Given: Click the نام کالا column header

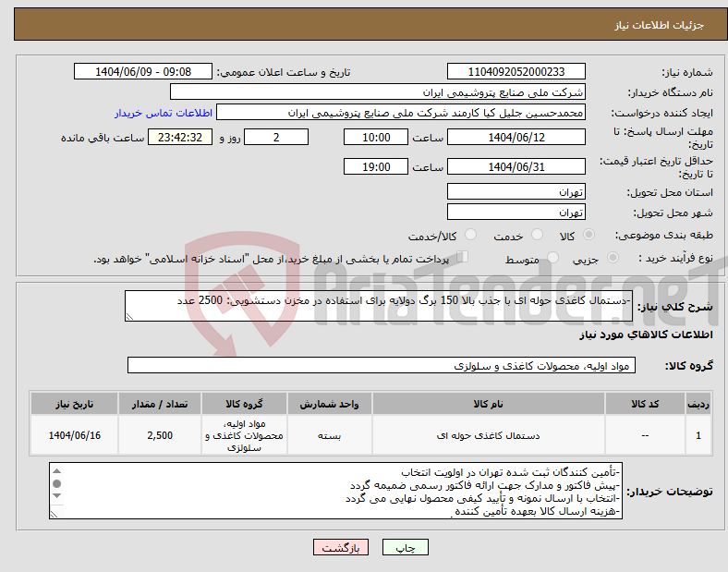Looking at the screenshot, I should (488, 404).
